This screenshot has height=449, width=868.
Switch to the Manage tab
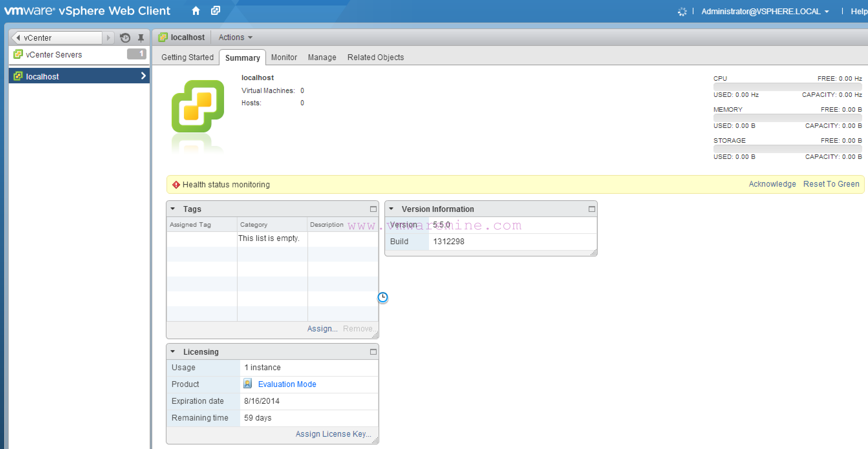coord(322,57)
